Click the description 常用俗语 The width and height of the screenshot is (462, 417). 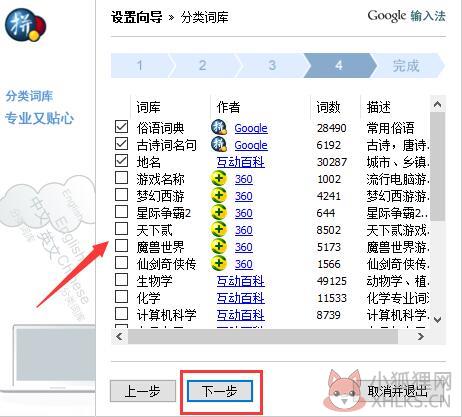coord(390,128)
